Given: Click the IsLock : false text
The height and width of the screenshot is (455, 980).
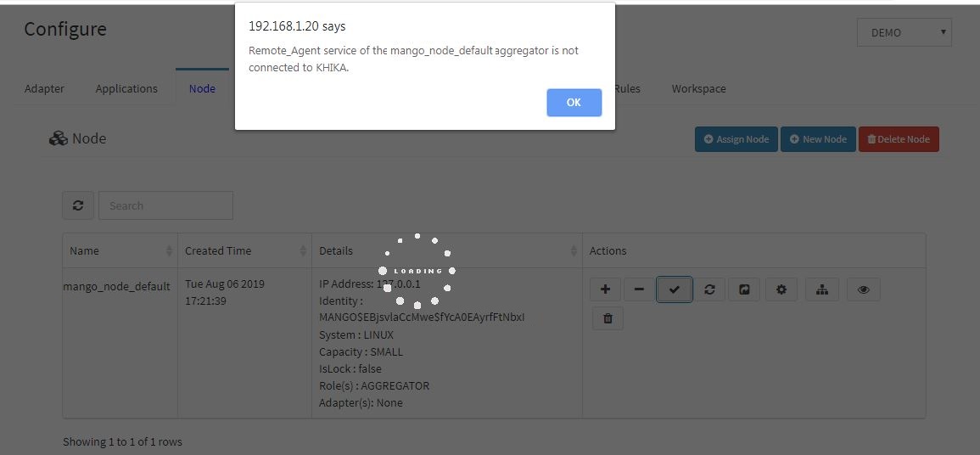Looking at the screenshot, I should [x=350, y=368].
